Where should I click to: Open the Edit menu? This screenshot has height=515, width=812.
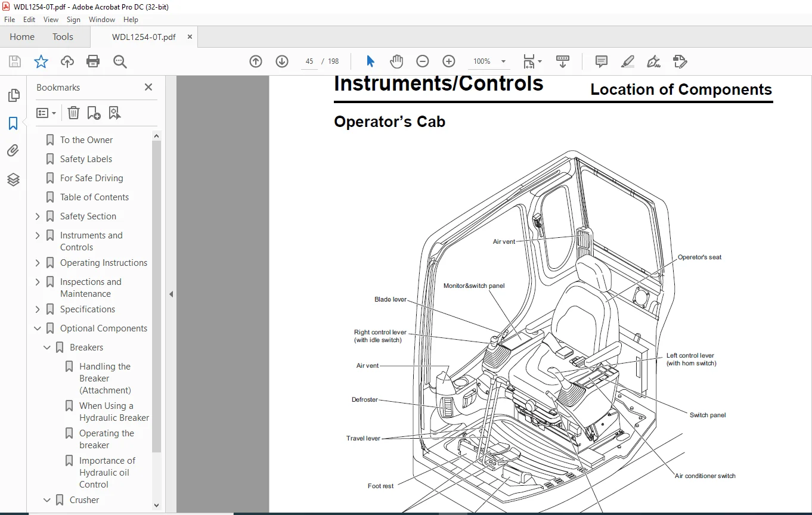tap(29, 20)
